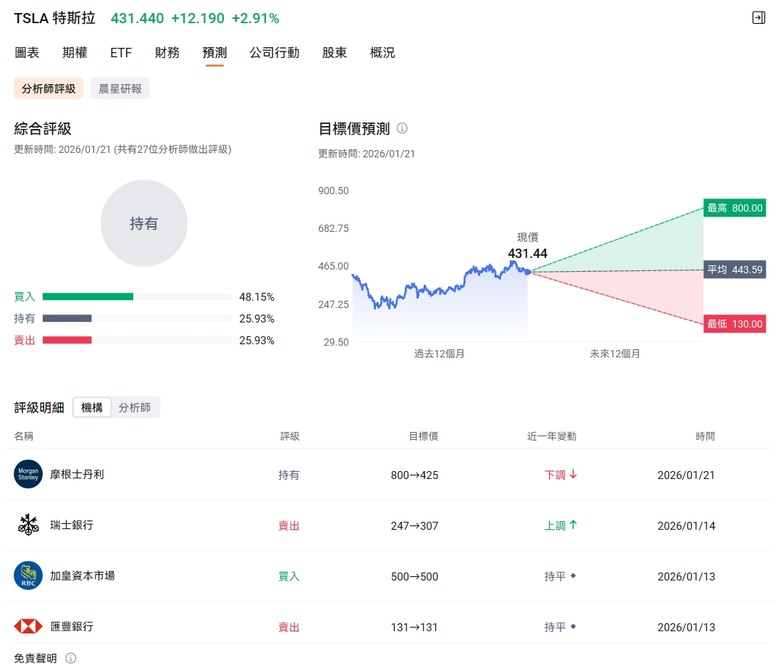Image resolution: width=780 pixels, height=666 pixels.
Task: Click the date 2026/01/14
Action: tap(686, 526)
